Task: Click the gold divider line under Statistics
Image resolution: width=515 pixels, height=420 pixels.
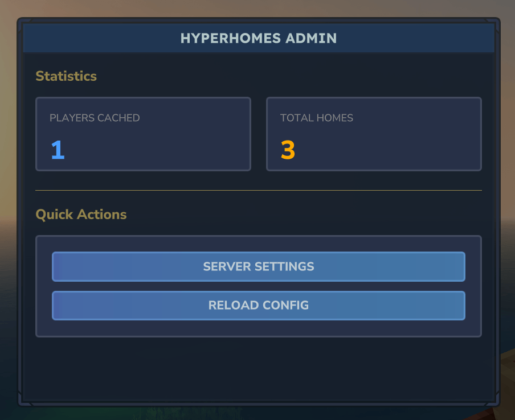Action: coord(258,190)
